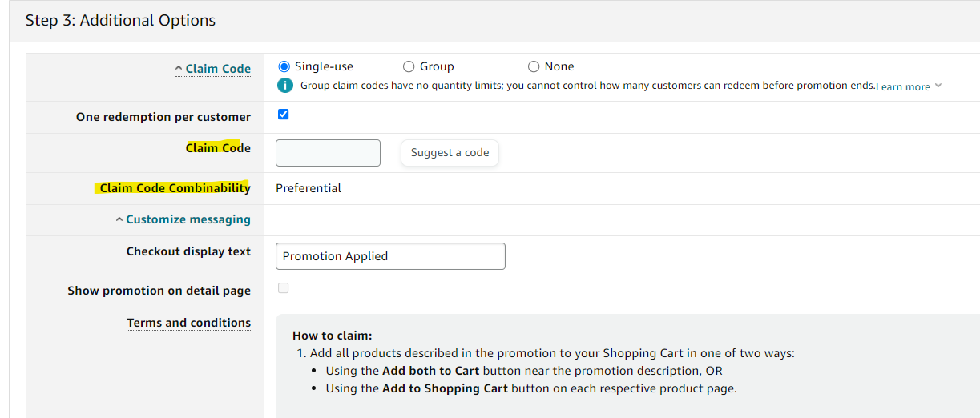Screen dimensions: 980x418
Task: Click the highlighted Claim Code Combinability label
Action: 175,188
